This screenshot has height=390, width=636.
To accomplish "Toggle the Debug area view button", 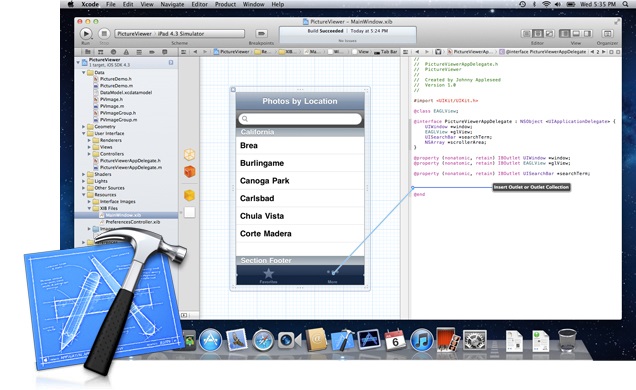I will pos(576,34).
